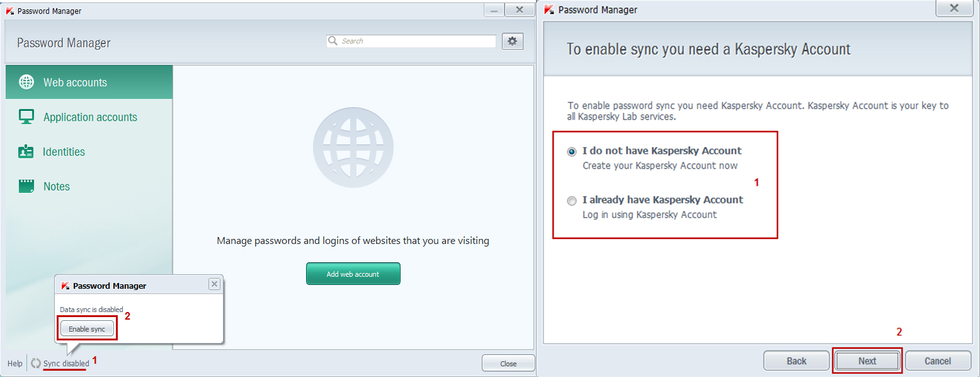This screenshot has height=377, width=980.
Task: Open the Notes section
Action: click(x=89, y=186)
